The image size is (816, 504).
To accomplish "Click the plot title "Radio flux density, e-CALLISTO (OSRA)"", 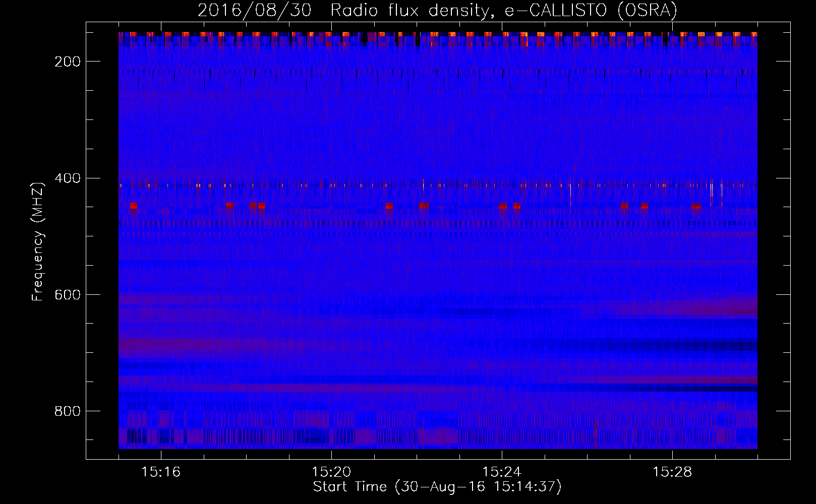I will [504, 10].
